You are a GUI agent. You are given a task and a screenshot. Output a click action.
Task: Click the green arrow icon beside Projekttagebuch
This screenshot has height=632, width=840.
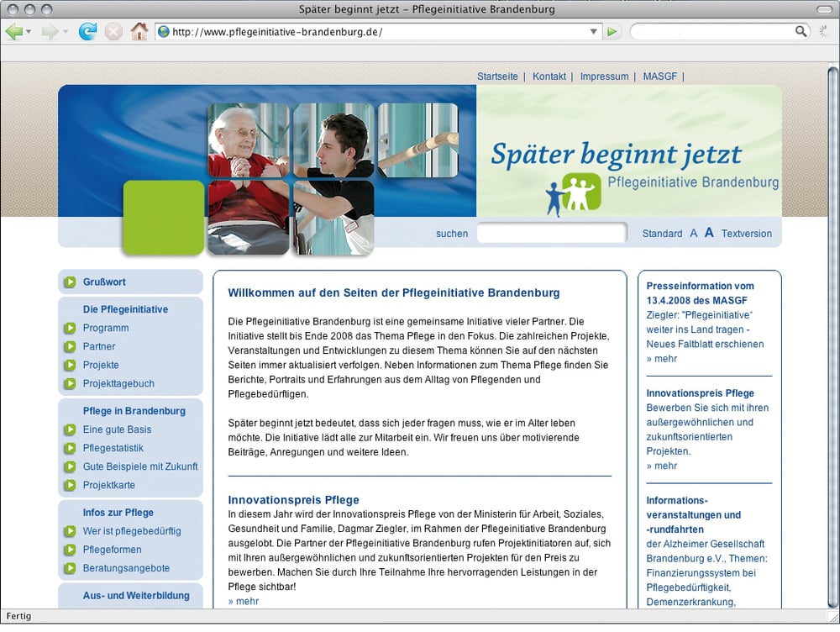(x=70, y=384)
